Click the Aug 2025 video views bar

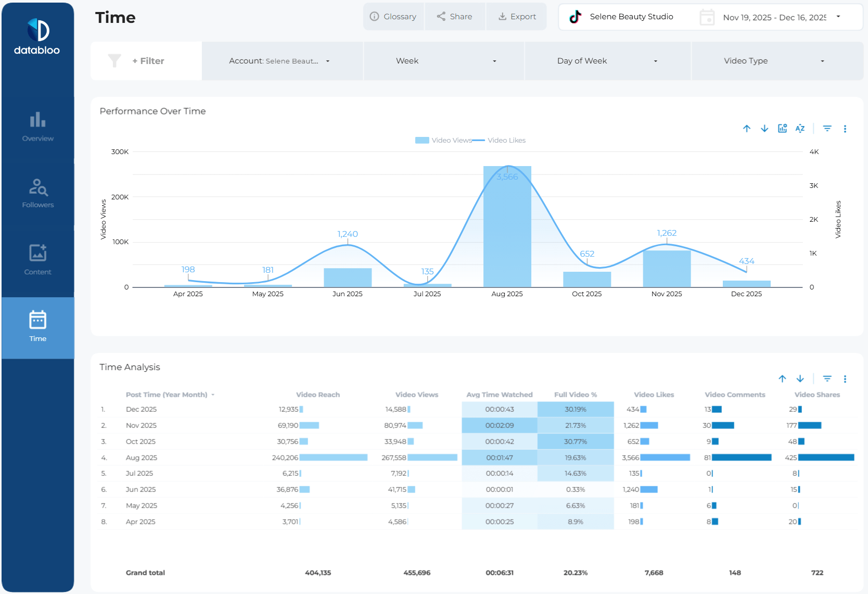tap(507, 234)
